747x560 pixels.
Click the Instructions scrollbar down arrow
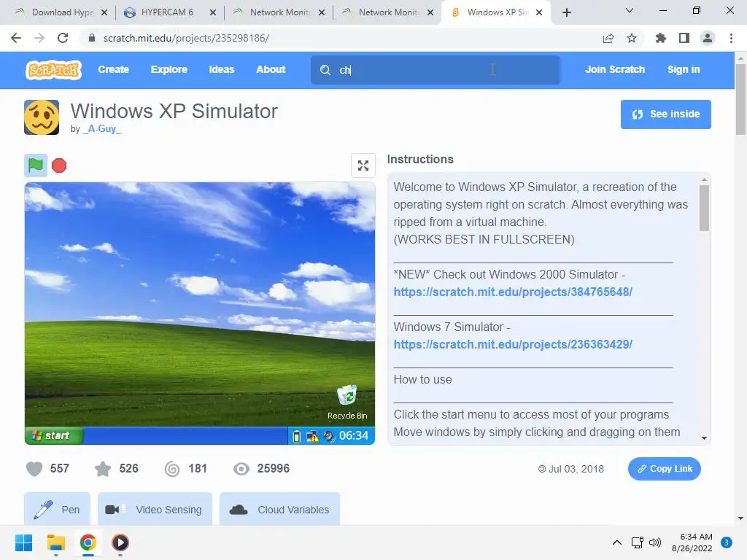click(x=704, y=438)
